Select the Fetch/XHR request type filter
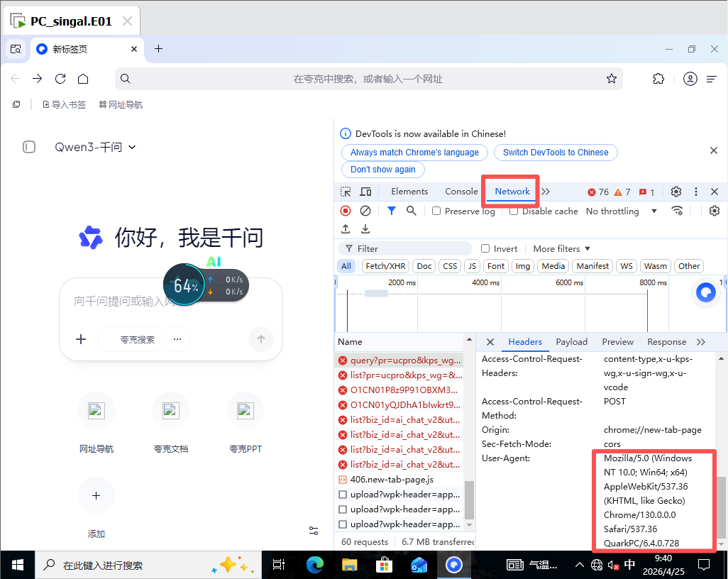 coord(385,266)
